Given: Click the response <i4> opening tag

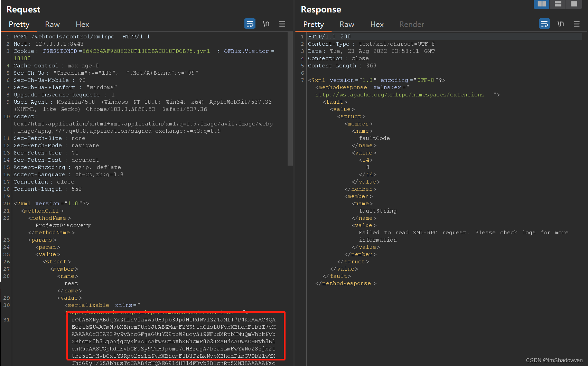Looking at the screenshot, I should 366,160.
